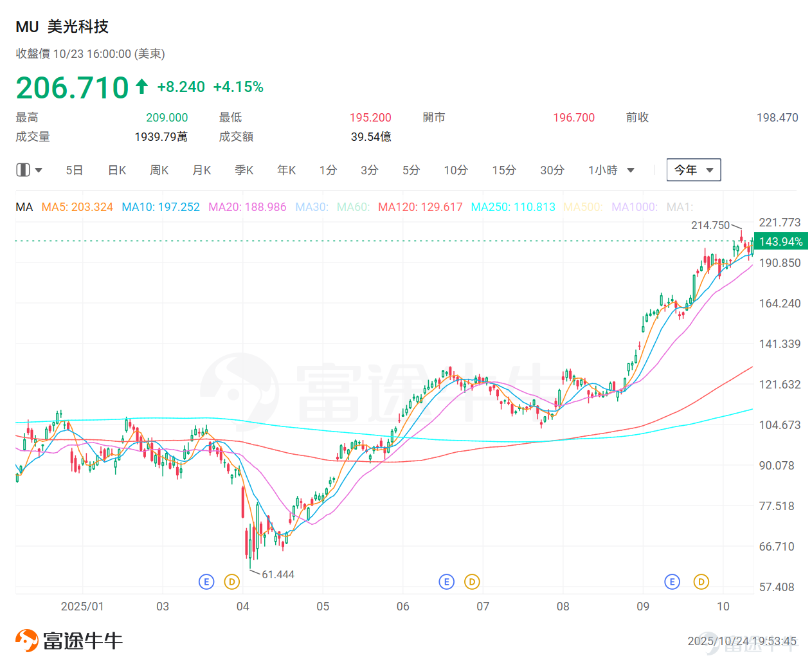Click the MA indicator label

(x=24, y=207)
